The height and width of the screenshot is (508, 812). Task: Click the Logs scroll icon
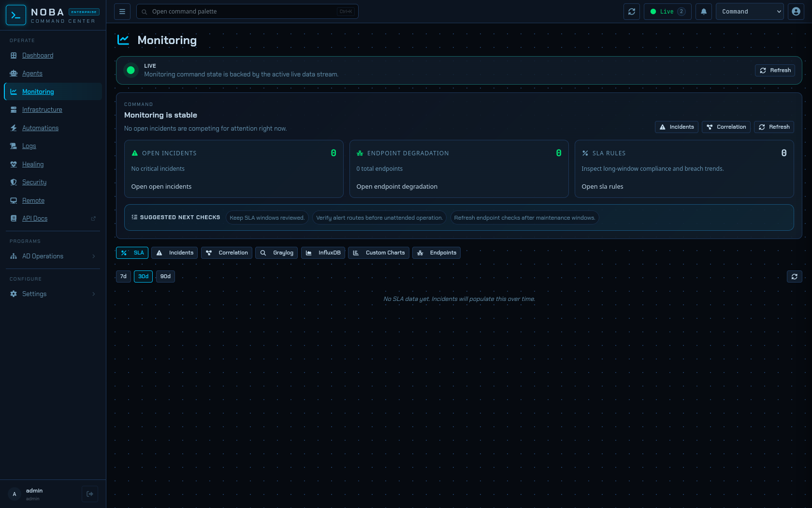coord(14,146)
